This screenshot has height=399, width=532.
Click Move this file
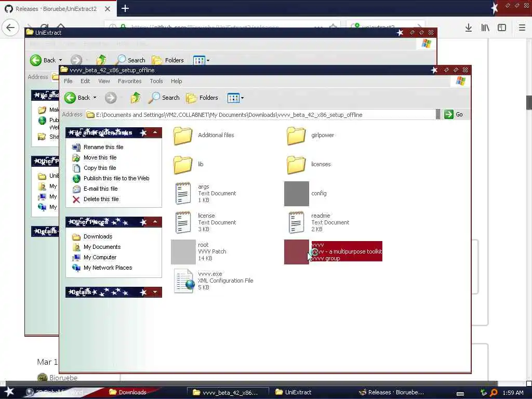[x=95, y=157]
